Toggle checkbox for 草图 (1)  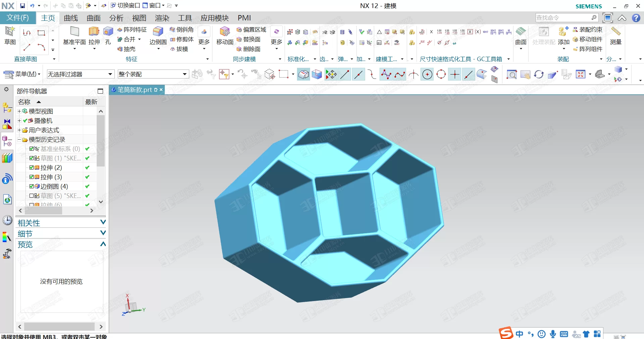coord(32,158)
